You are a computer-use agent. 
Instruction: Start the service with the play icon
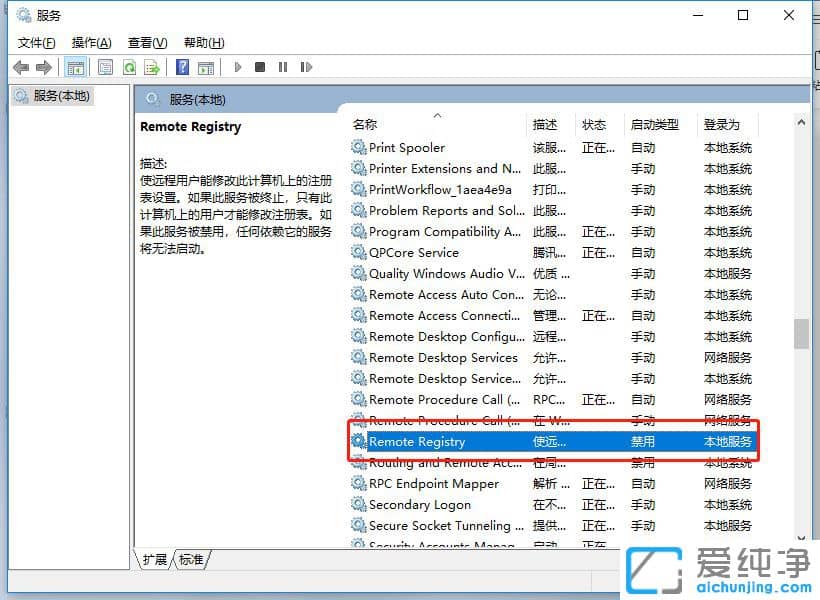click(x=236, y=67)
